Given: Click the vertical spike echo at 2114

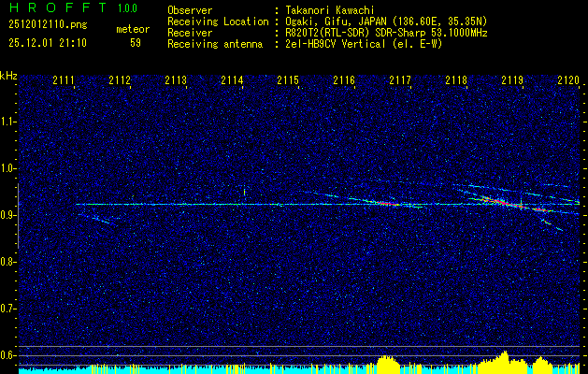Looking at the screenshot, I should tap(245, 192).
